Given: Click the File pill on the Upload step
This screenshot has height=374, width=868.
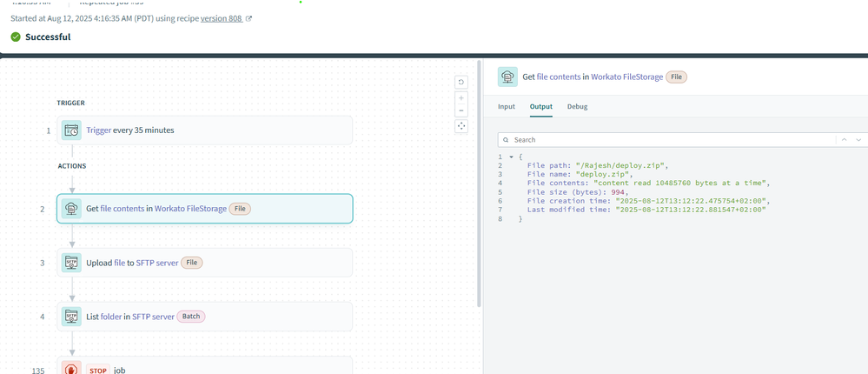Looking at the screenshot, I should pos(192,263).
